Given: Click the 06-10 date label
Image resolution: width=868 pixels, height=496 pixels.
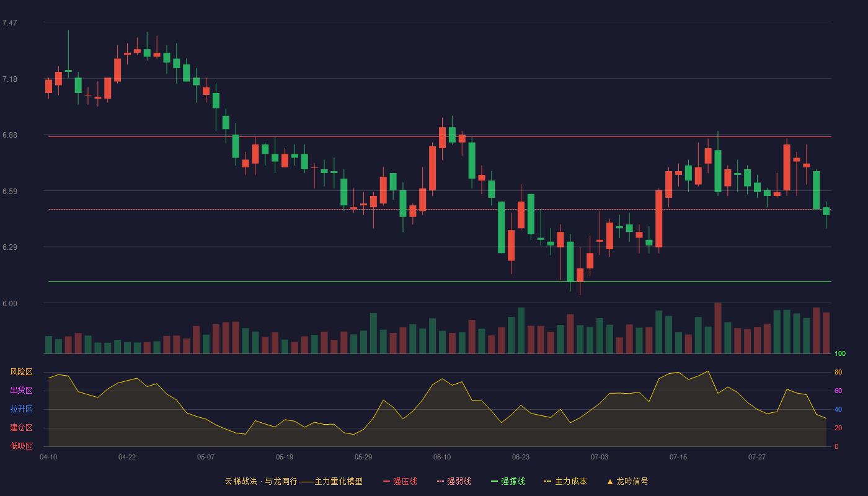Looking at the screenshot, I should 442,457.
